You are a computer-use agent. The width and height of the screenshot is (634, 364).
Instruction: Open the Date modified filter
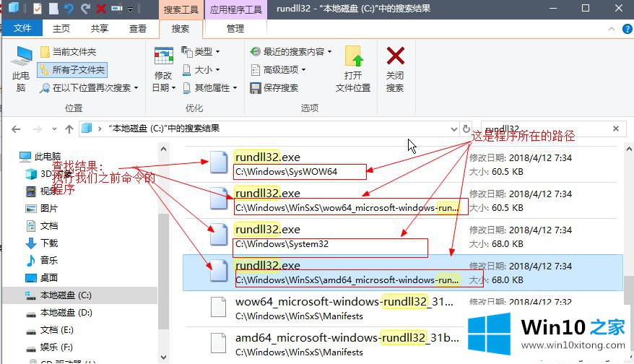click(163, 69)
